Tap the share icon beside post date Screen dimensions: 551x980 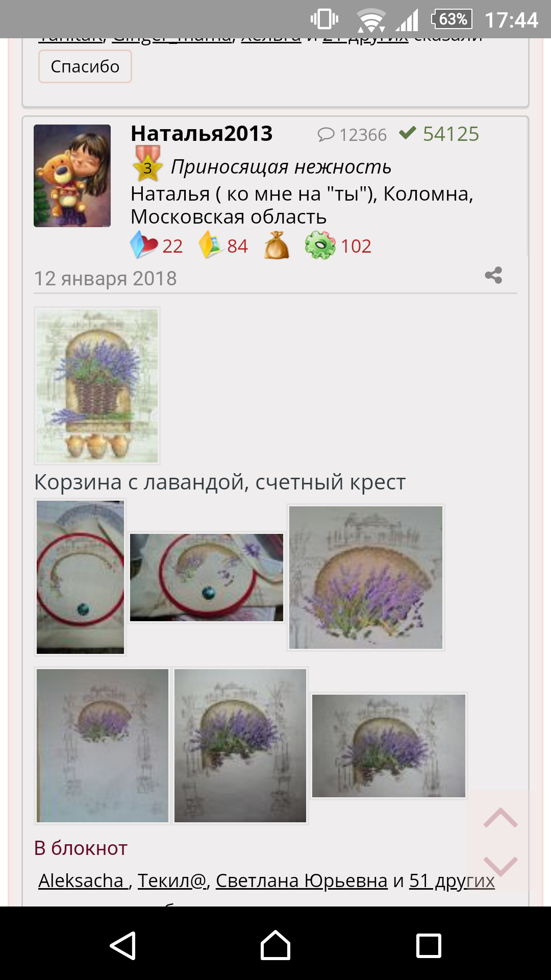tap(493, 275)
